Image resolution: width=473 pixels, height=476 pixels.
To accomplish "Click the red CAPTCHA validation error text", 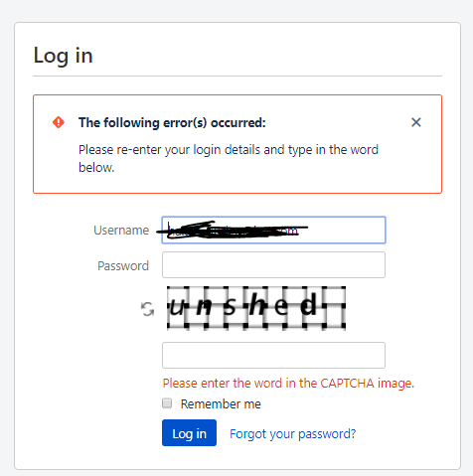I will pyautogui.click(x=288, y=384).
